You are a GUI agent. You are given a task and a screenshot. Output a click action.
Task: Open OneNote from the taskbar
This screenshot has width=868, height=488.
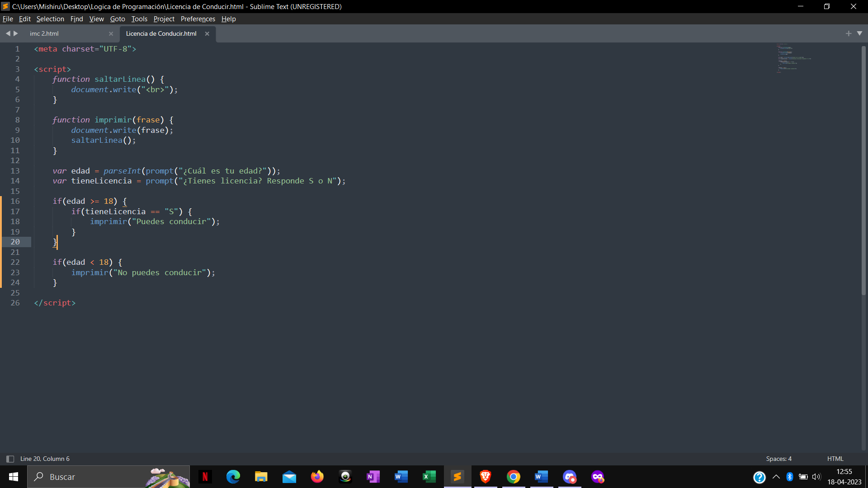point(373,477)
